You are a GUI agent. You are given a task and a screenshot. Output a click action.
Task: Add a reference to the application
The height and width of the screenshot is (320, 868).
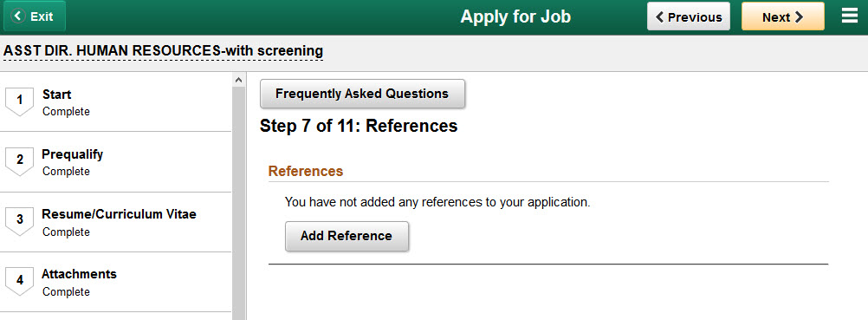pyautogui.click(x=347, y=236)
